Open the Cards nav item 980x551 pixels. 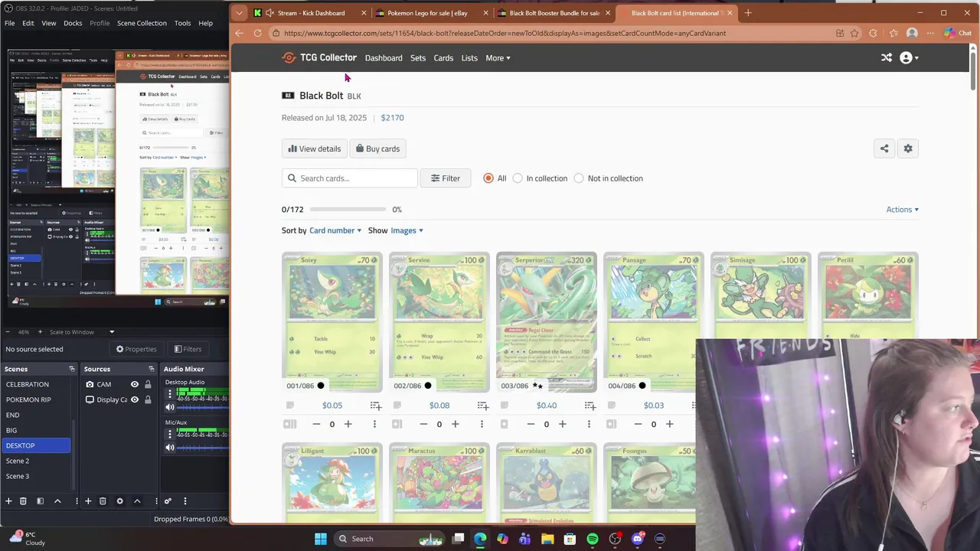click(443, 57)
